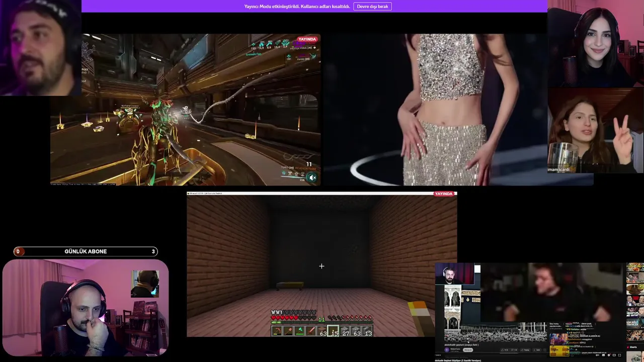644x362 pixels.
Task: Unmute the Warframe stream speaker icon
Action: (312, 177)
